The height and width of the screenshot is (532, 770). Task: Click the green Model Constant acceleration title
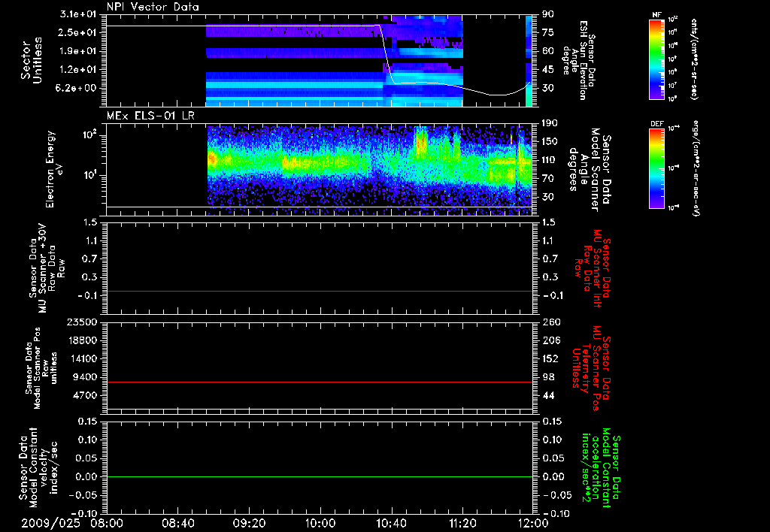(600, 468)
